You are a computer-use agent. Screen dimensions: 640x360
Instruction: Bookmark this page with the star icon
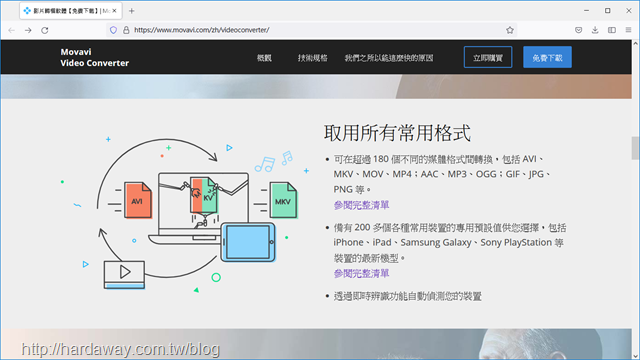point(510,30)
